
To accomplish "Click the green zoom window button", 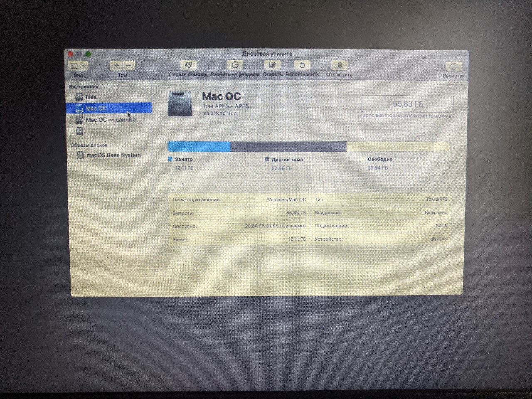I will pyautogui.click(x=88, y=54).
